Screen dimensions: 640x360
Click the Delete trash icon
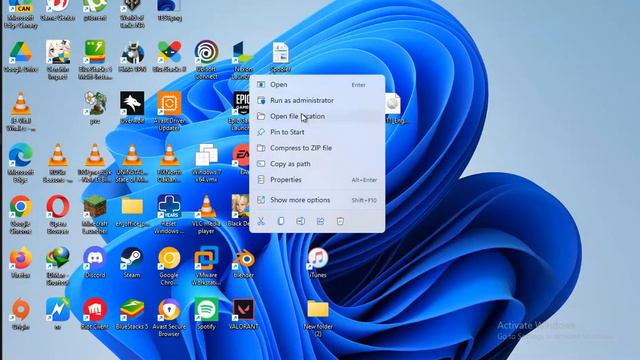(340, 221)
